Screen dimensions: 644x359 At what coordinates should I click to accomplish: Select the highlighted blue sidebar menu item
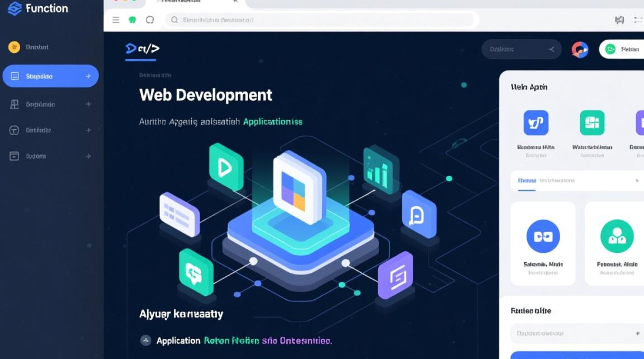click(x=50, y=76)
